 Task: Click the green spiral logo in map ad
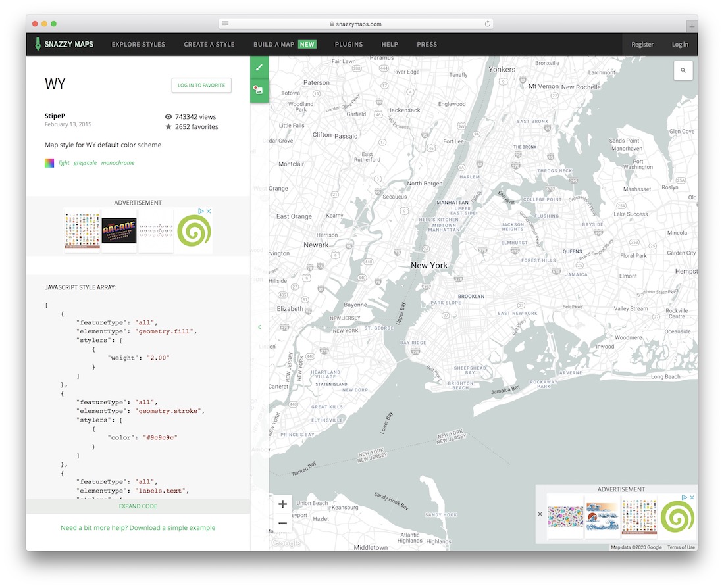pos(677,516)
